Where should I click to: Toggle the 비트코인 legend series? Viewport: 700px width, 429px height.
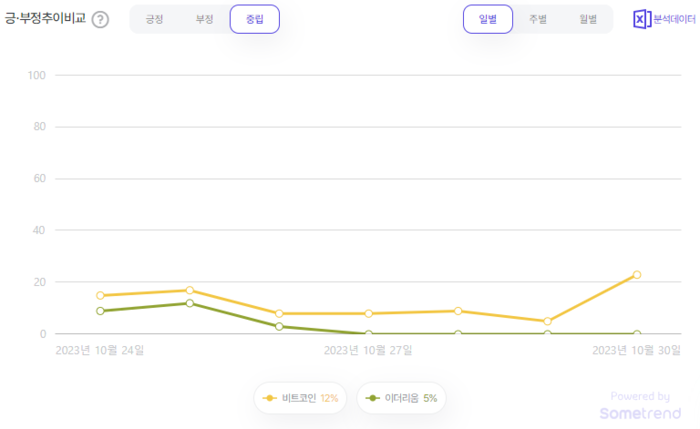click(x=300, y=398)
